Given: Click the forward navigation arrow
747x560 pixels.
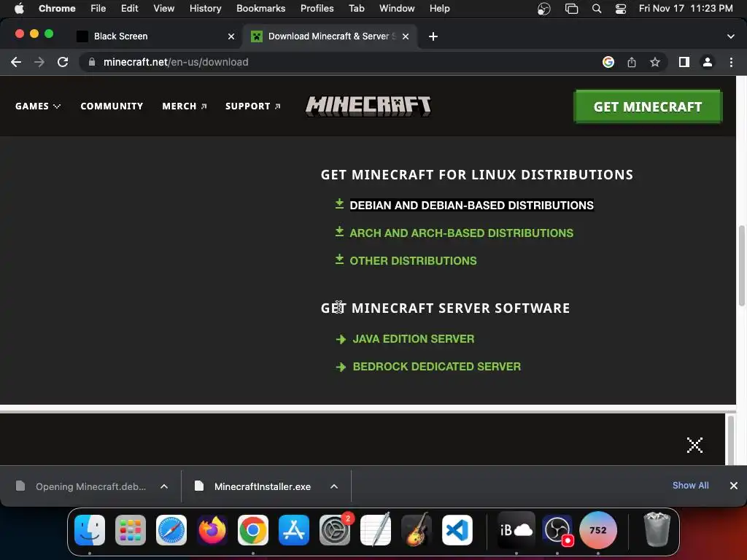Looking at the screenshot, I should pos(39,62).
